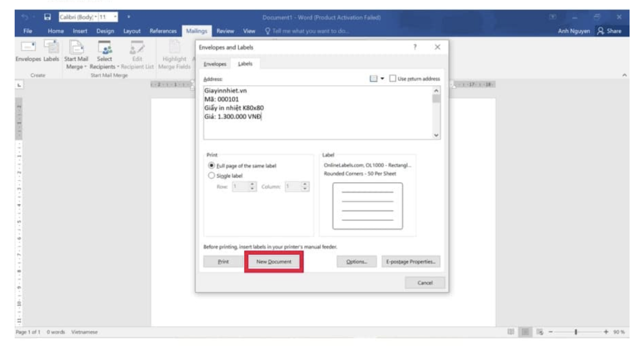Select Full page of the same label
The height and width of the screenshot is (346, 644).
[211, 166]
